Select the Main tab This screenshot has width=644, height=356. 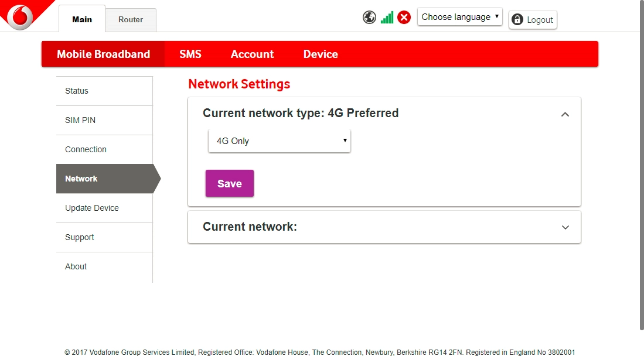(82, 19)
